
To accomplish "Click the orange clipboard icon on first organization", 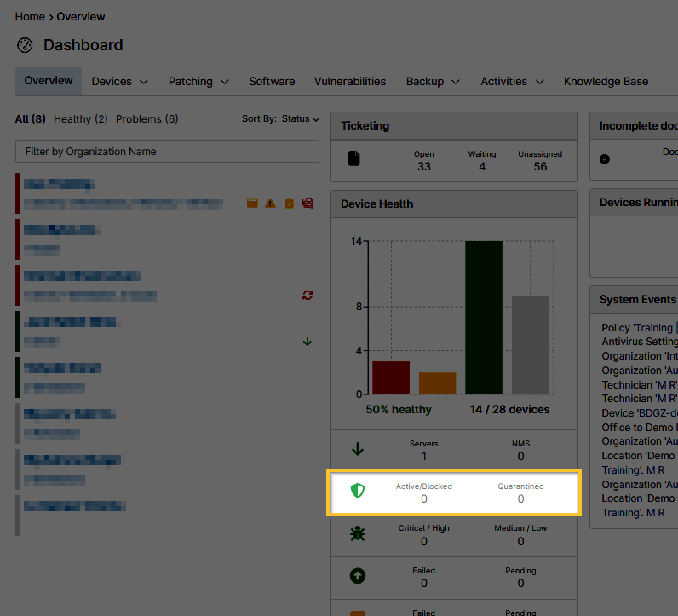I will click(x=289, y=203).
